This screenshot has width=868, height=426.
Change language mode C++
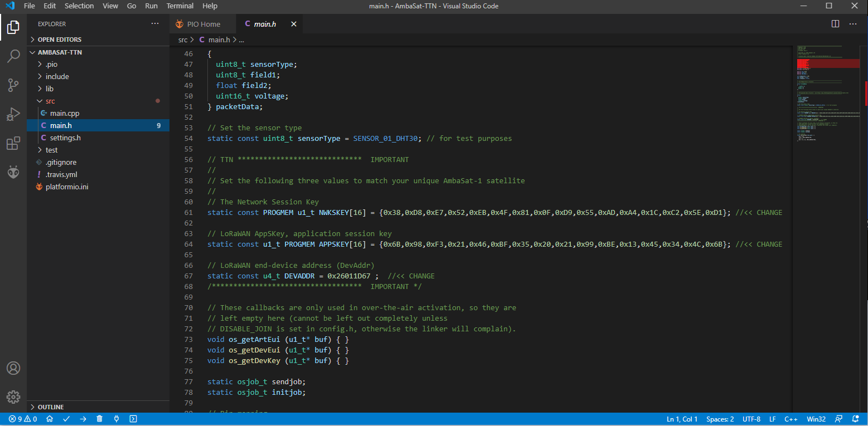(791, 419)
